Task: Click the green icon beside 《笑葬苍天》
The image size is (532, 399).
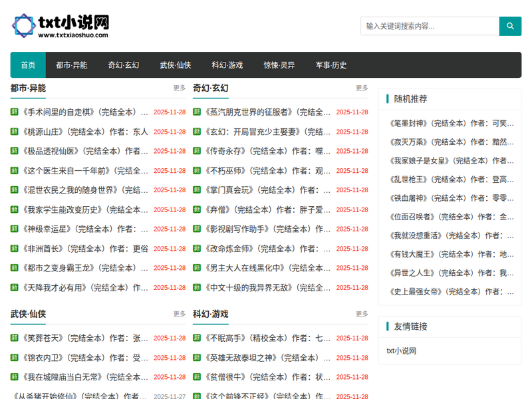Action: [15, 338]
